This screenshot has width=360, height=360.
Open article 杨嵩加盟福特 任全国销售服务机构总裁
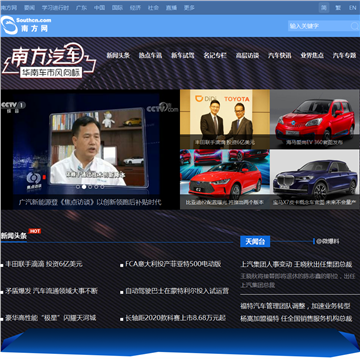click(x=296, y=319)
